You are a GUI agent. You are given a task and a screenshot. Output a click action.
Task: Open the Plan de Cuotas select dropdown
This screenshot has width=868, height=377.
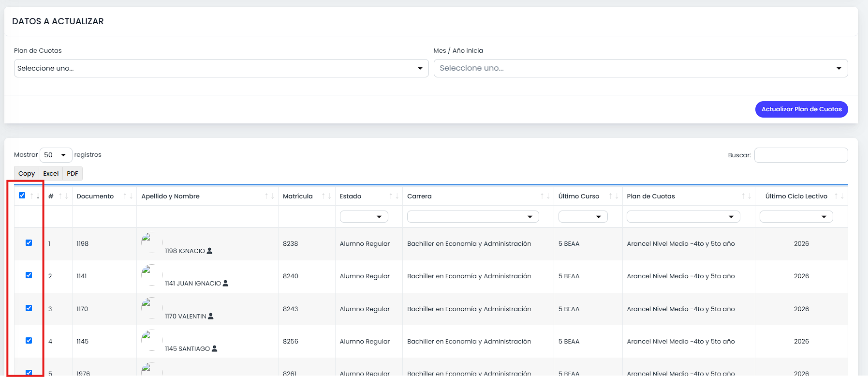click(221, 68)
